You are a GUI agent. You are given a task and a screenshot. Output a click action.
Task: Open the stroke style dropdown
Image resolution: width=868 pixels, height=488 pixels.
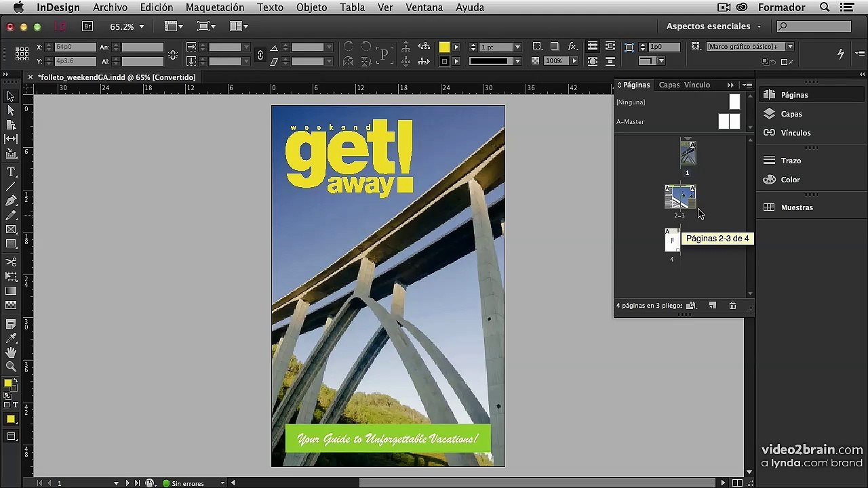click(517, 61)
